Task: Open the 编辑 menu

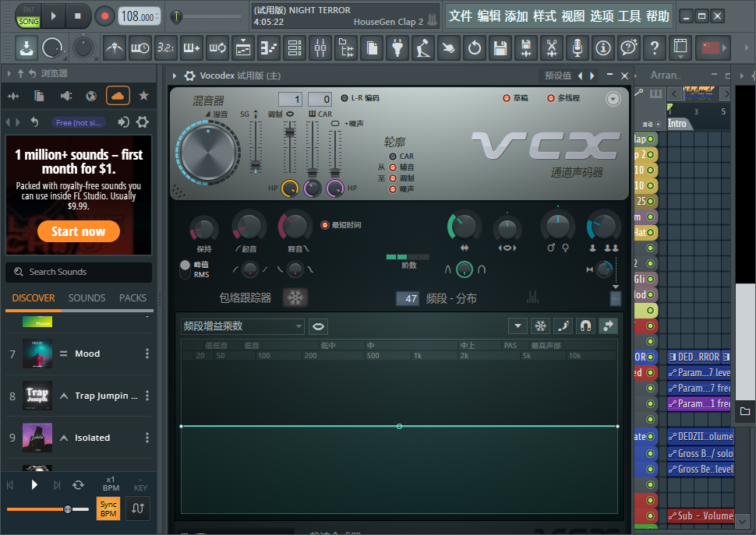Action: coord(489,16)
